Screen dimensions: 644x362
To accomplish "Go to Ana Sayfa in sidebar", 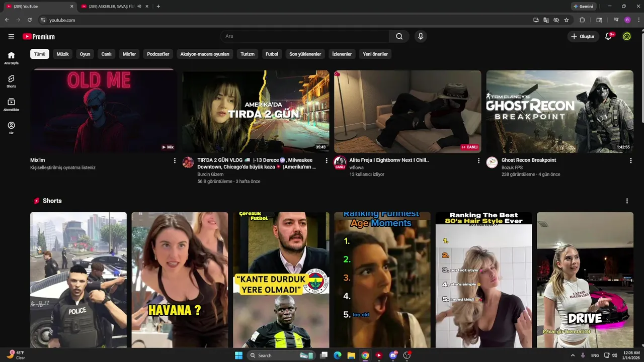I will pos(11,58).
